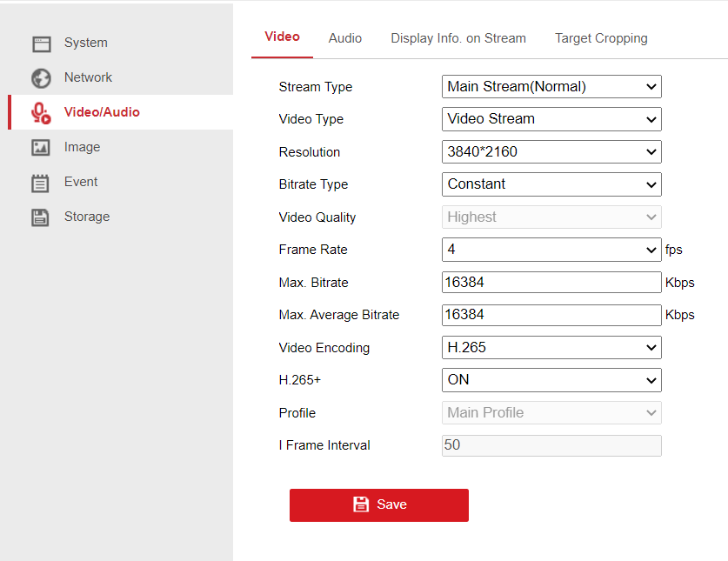Switch to the Audio tab
728x561 pixels.
[x=345, y=38]
